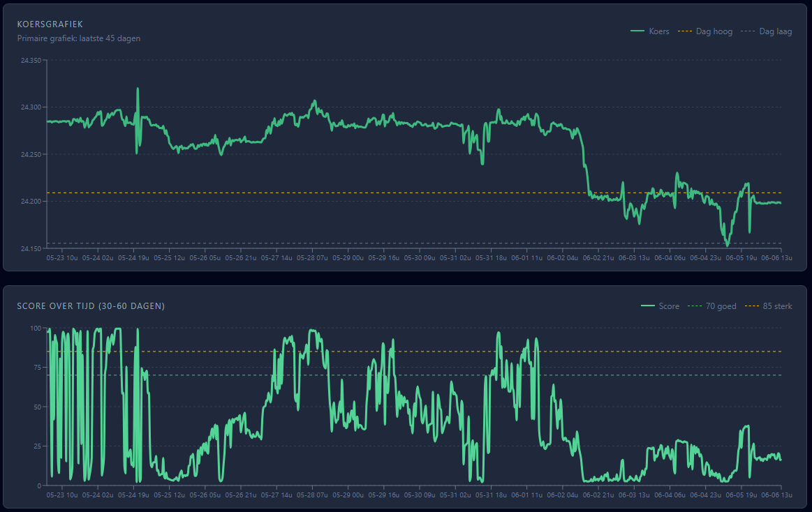Toggle the 85 sterk threshold legend entry
The width and height of the screenshot is (812, 512).
click(769, 306)
